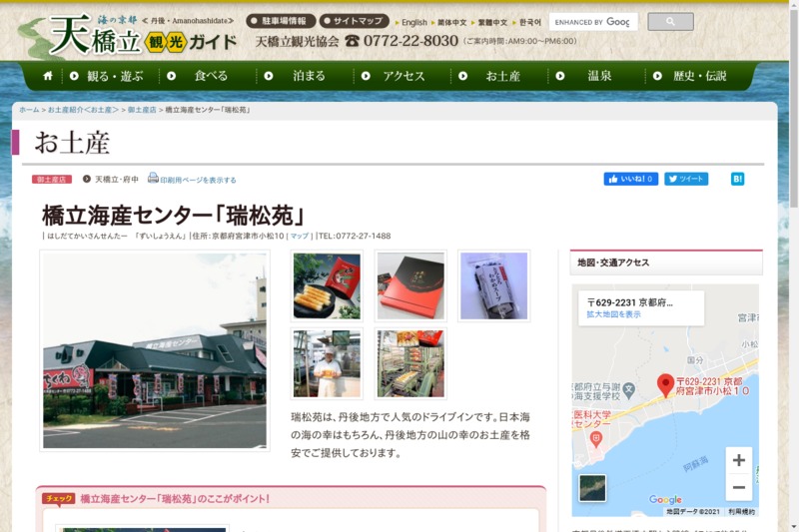Click the Twitter ツイート button
The width and height of the screenshot is (799, 532).
(686, 180)
